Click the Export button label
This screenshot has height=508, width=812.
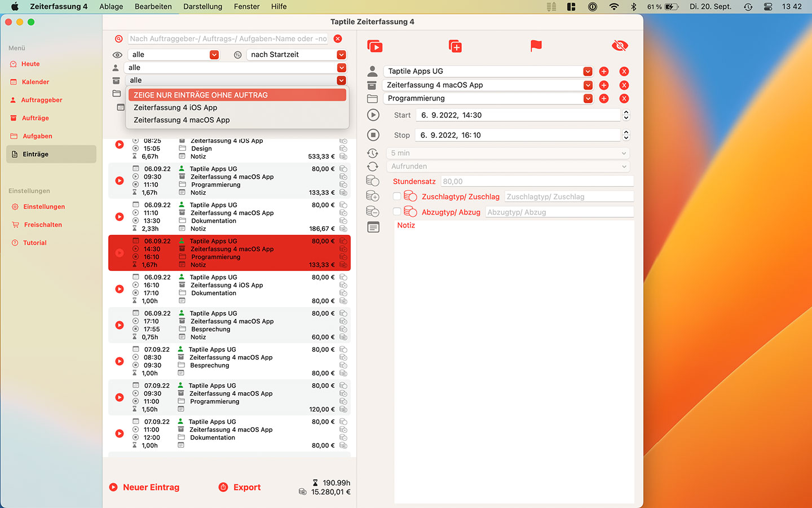click(247, 487)
